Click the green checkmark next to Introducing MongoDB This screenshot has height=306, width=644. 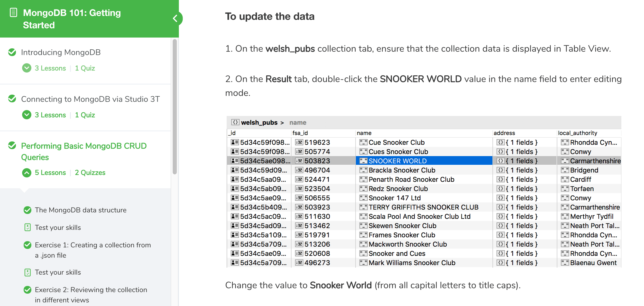point(12,52)
